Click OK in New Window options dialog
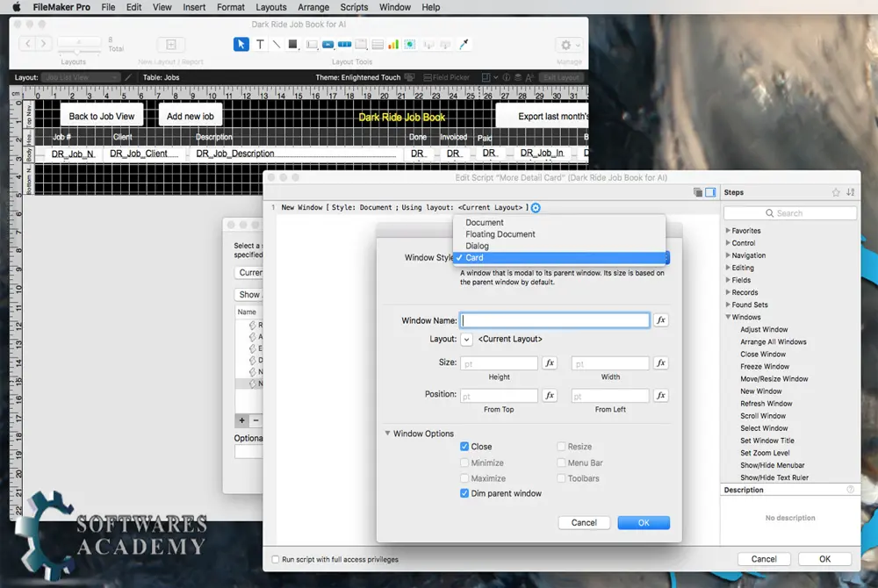Screen dimensions: 878x588 pyautogui.click(x=644, y=522)
